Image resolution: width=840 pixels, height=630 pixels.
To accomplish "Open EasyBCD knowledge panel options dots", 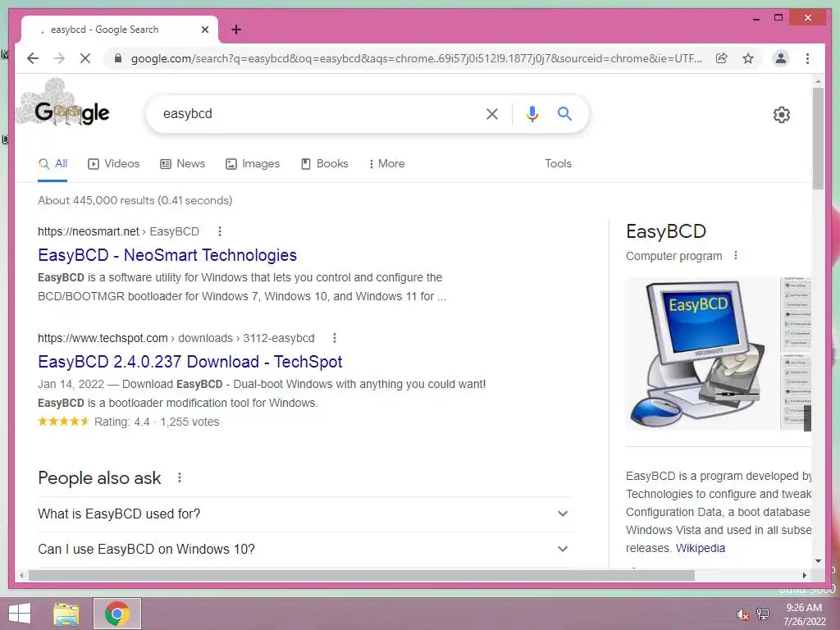I will (x=736, y=256).
